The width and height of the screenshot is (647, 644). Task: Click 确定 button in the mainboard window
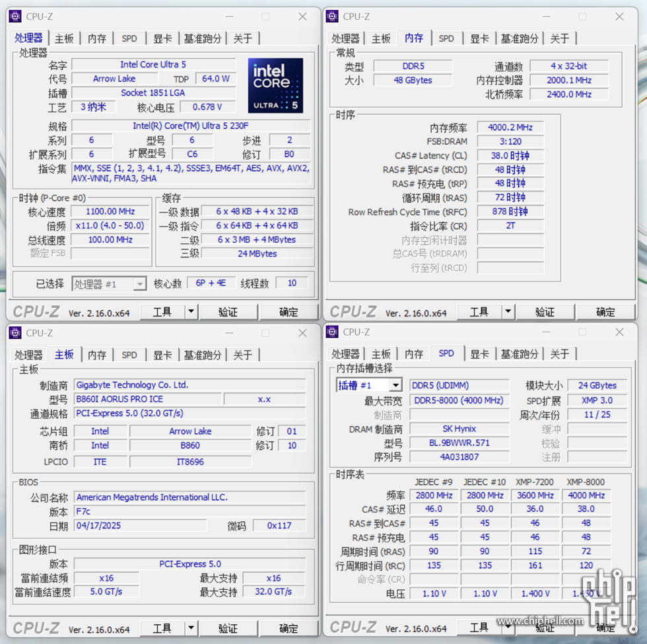(289, 628)
